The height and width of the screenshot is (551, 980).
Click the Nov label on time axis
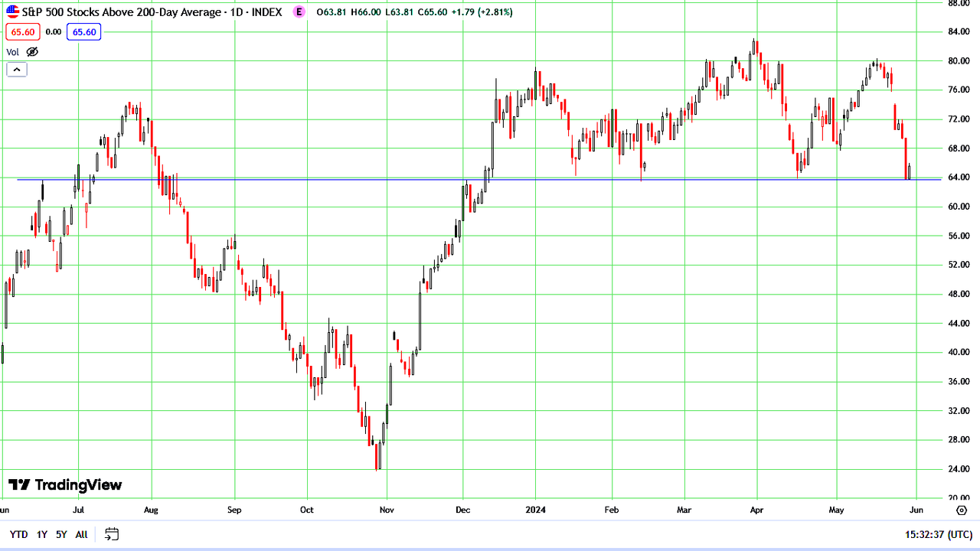[x=387, y=510]
